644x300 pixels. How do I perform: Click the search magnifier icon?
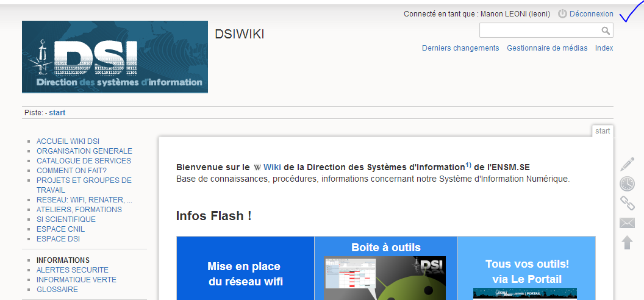click(606, 30)
